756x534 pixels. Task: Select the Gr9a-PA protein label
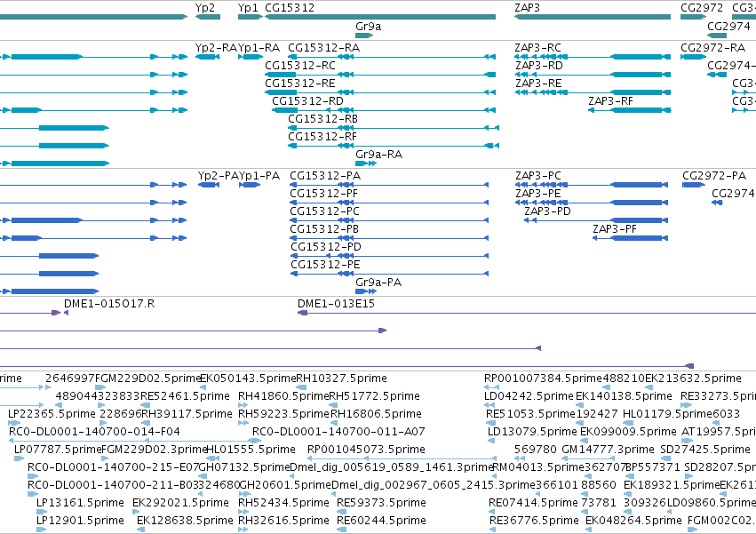pyautogui.click(x=378, y=283)
